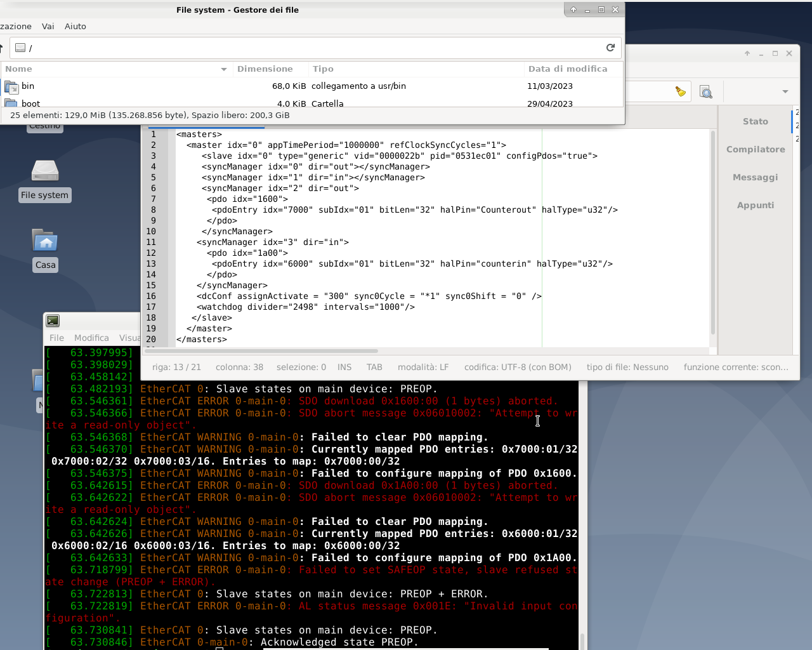Click the dcConf assignActivate line in editor
The width and height of the screenshot is (812, 650).
coord(369,296)
